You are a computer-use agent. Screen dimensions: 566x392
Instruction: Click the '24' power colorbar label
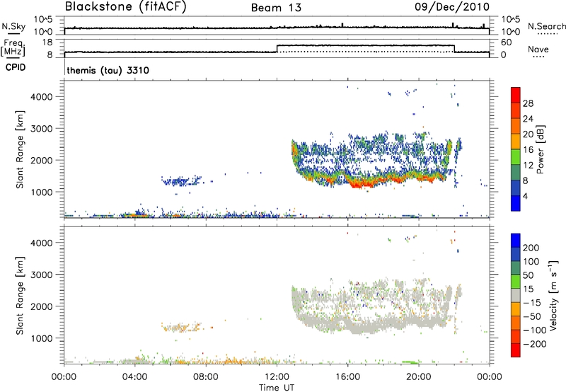click(528, 119)
